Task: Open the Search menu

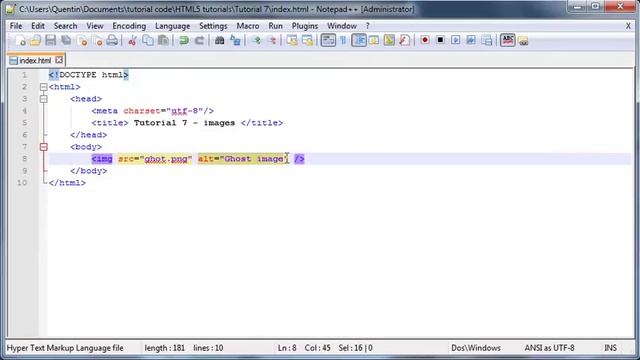Action: [65, 26]
